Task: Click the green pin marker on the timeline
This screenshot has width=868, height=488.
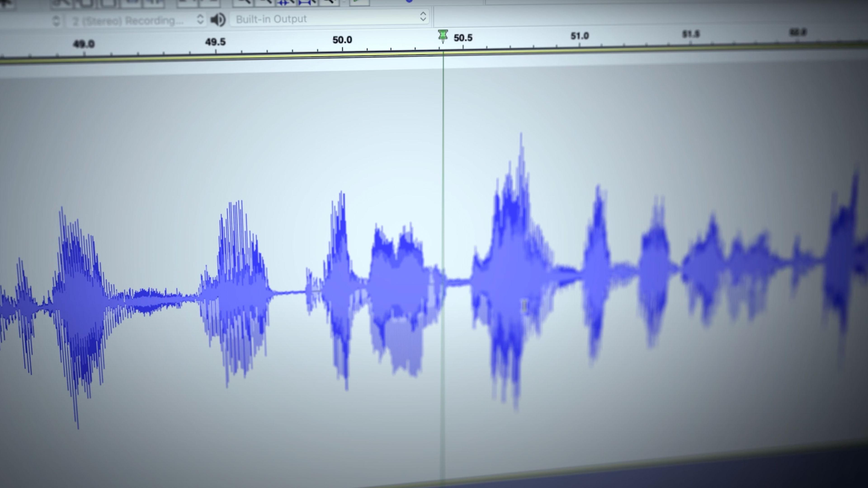Action: click(x=443, y=35)
